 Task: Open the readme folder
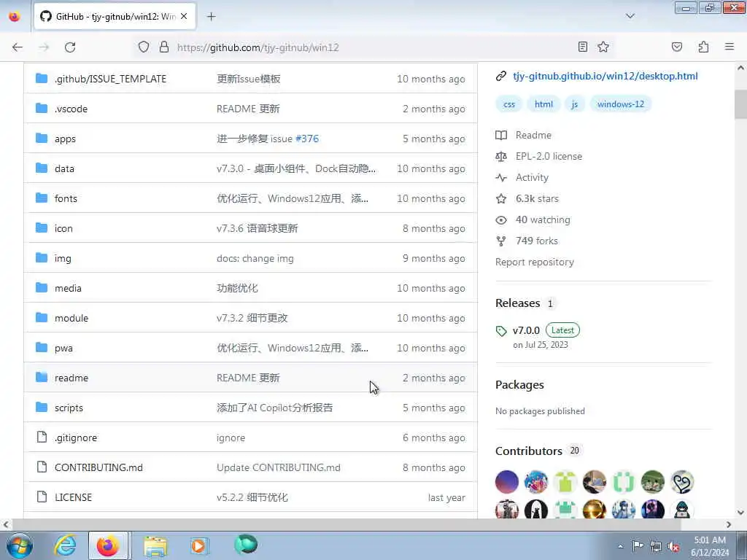71,378
